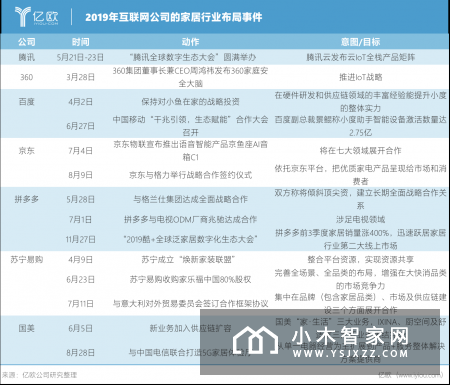Click 腾讯云发布云IoT全栈产品矩阵 cell
Image resolution: width=450 pixels, height=385 pixels.
click(x=360, y=57)
